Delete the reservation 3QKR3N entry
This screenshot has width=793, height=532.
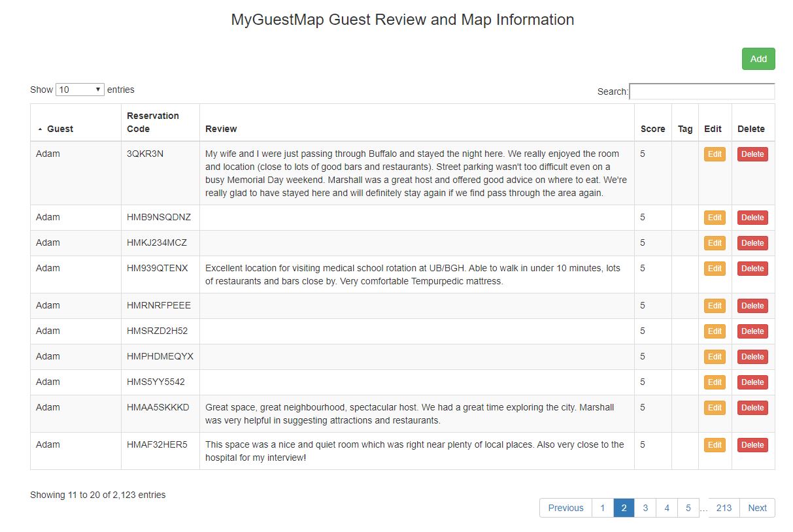click(x=752, y=154)
